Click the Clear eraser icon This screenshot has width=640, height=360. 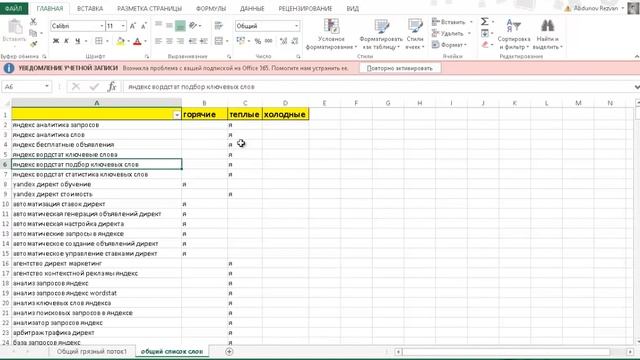[484, 44]
